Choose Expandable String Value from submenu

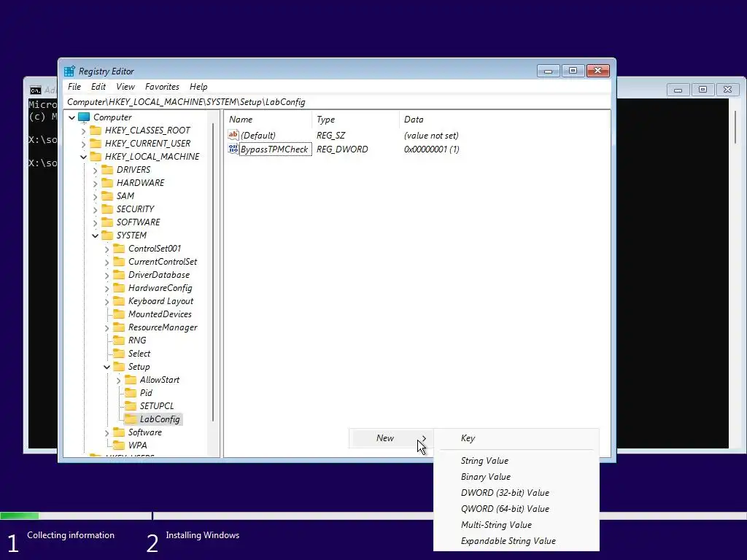pos(516,541)
